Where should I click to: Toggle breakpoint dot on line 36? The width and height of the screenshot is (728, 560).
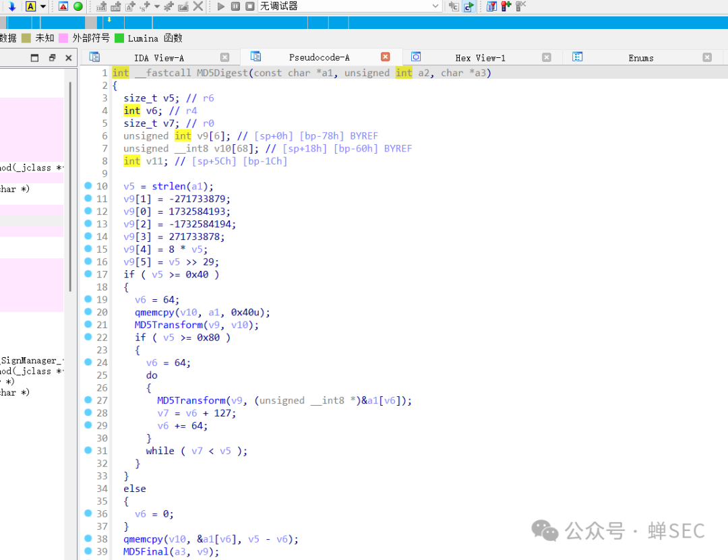(88, 513)
